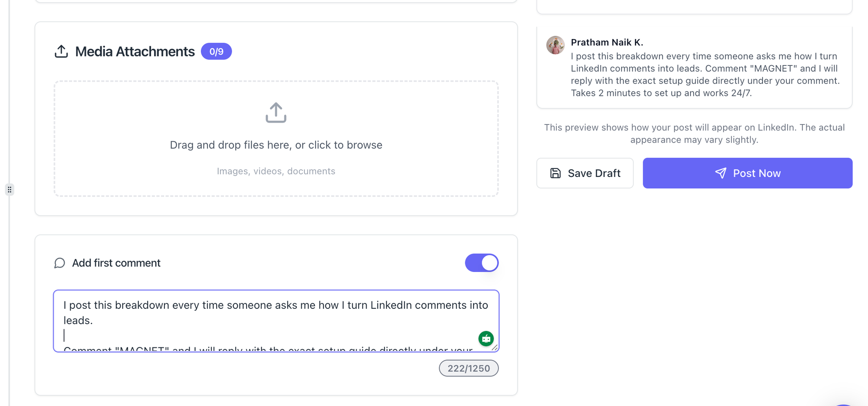Viewport: 868px width, 406px height.
Task: Click the 222/1250 character count badge
Action: pyautogui.click(x=468, y=368)
